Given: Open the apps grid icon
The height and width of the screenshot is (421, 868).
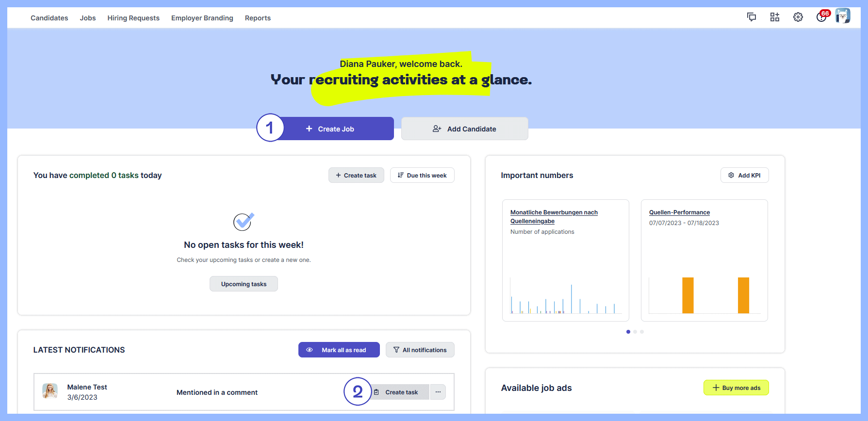Looking at the screenshot, I should (774, 17).
